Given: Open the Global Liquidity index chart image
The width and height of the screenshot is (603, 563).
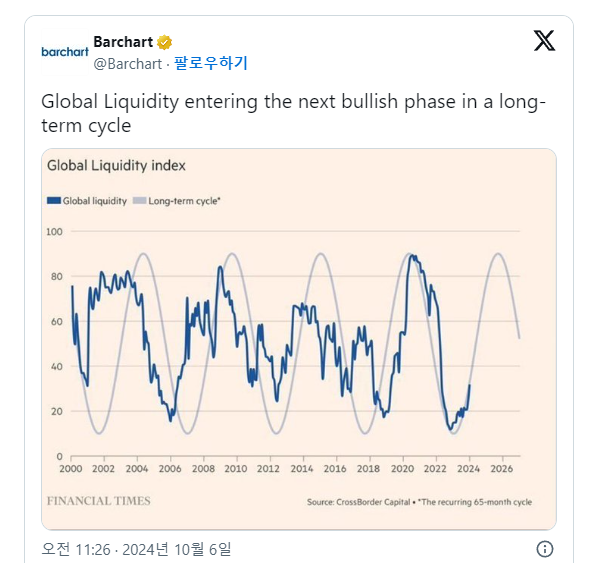Looking at the screenshot, I should click(298, 340).
